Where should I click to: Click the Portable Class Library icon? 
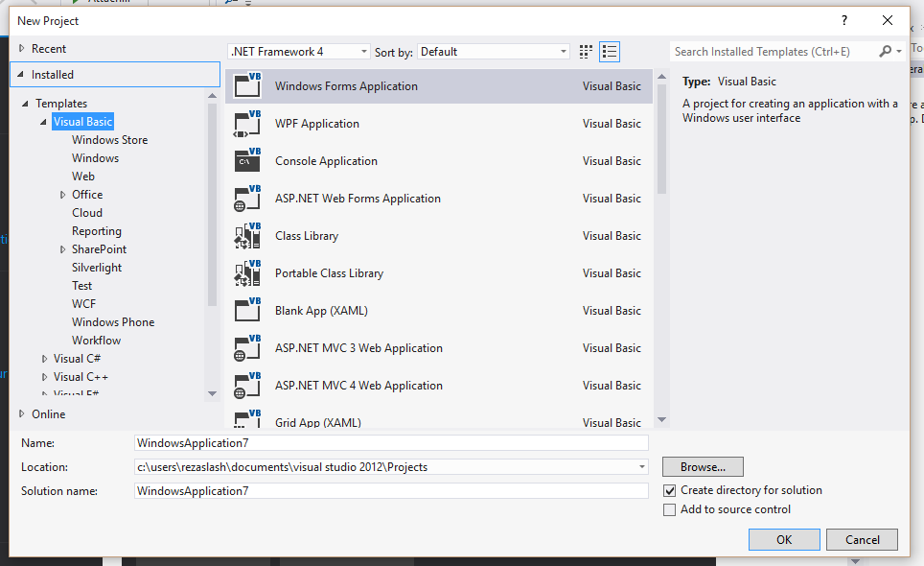click(x=247, y=273)
